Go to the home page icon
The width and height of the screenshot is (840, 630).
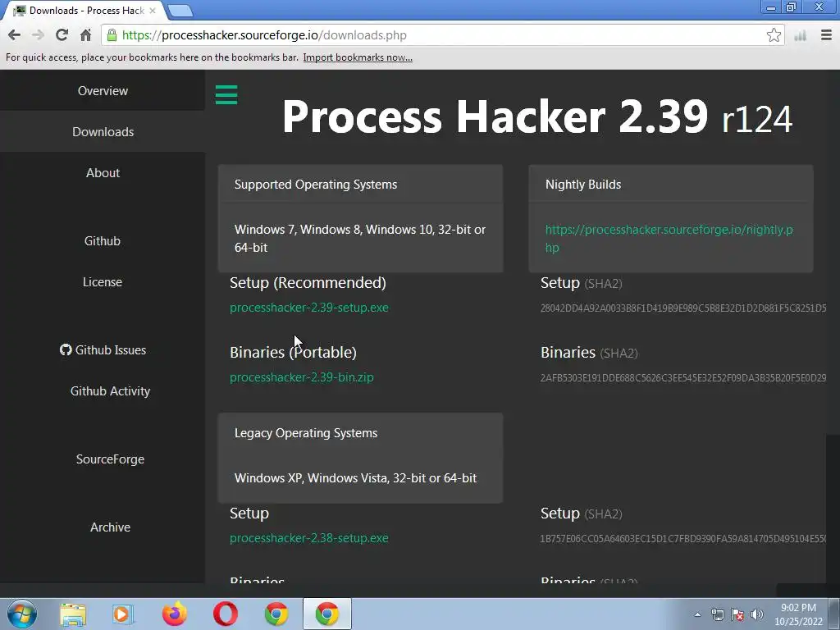(x=85, y=35)
